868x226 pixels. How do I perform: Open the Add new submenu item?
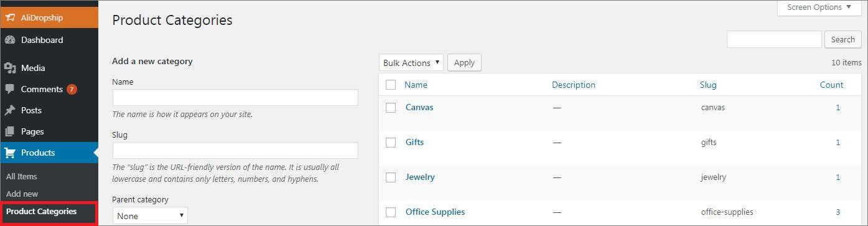pos(22,194)
